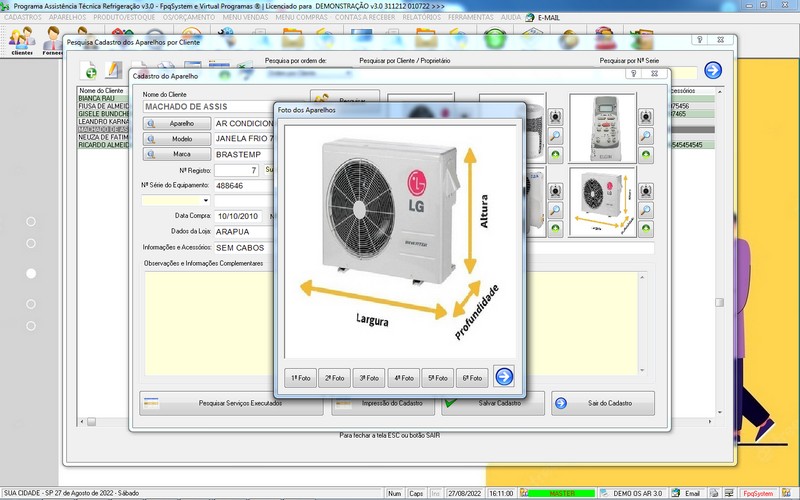
Task: Open the Fornecedores toolbar icon
Action: pos(52,40)
